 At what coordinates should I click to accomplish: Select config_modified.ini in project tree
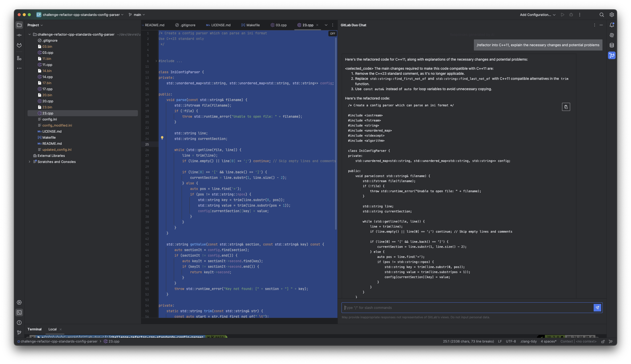57,125
